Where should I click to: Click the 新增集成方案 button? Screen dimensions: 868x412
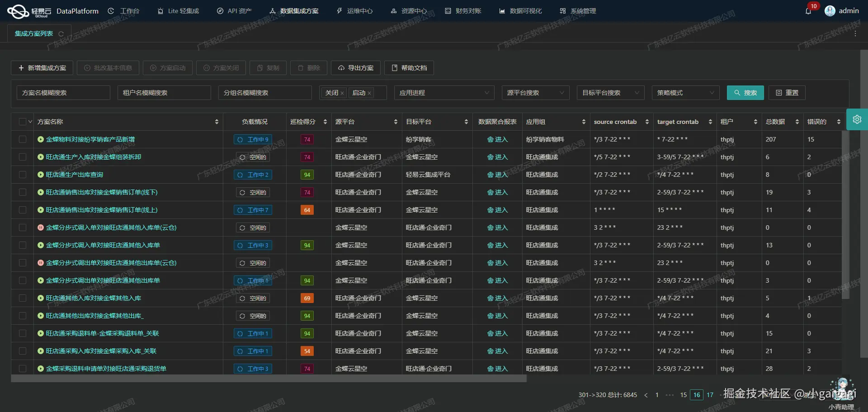(x=42, y=68)
